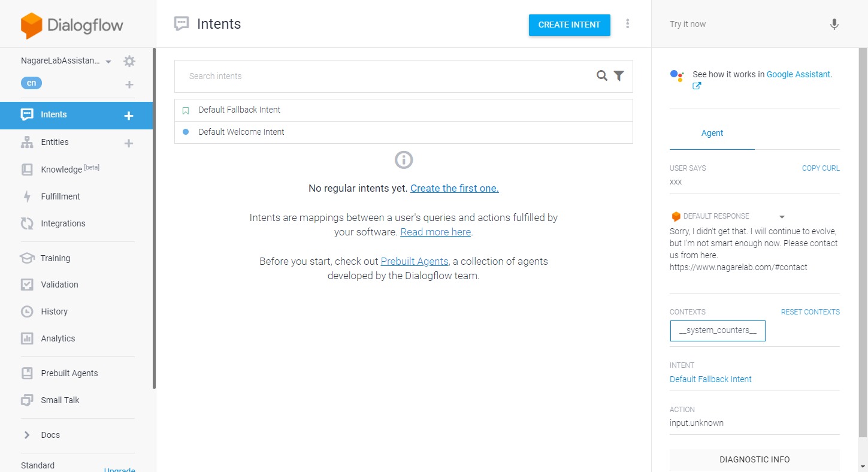Open the Training page
This screenshot has width=868, height=472.
[x=55, y=258]
